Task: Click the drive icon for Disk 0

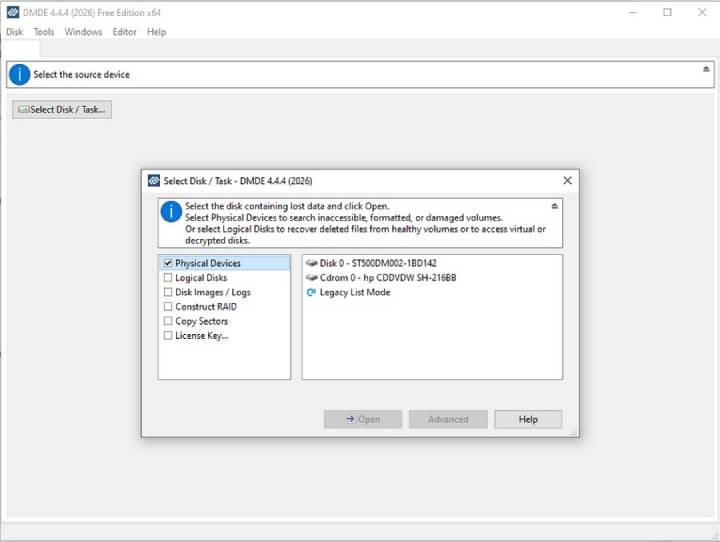Action: click(312, 263)
